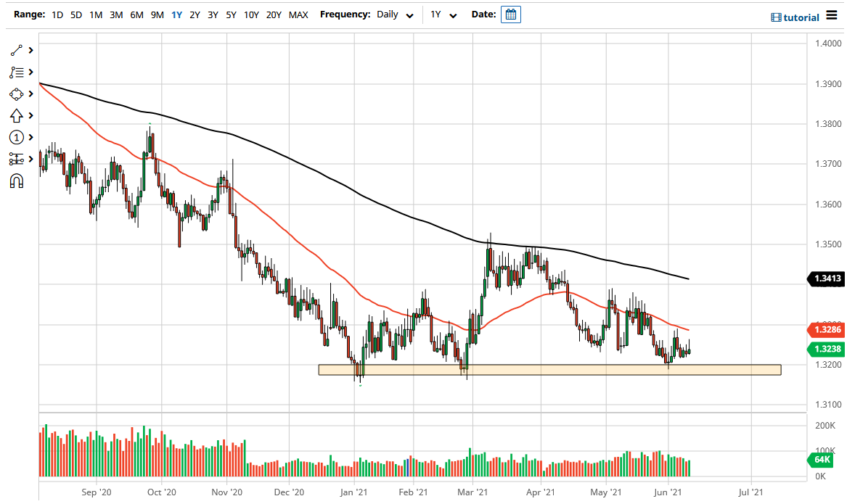Select the yellow support zone rectangle
847x504 pixels.
pos(549,370)
